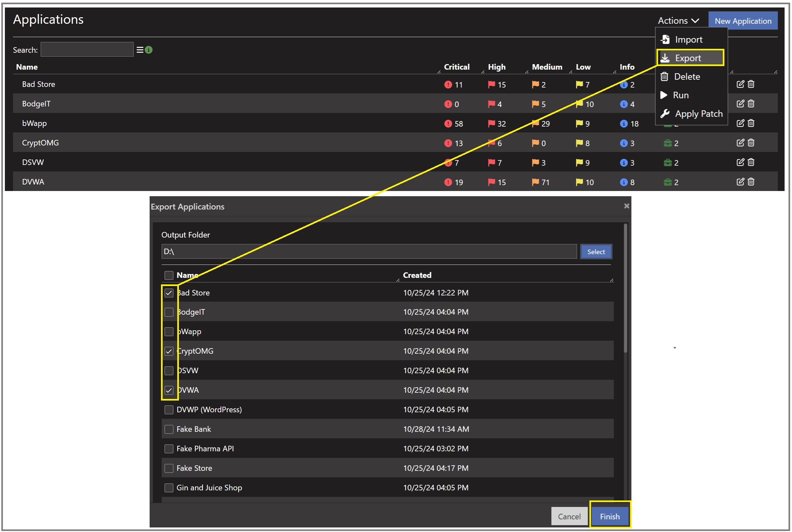Check the BodgeIT export checkbox

tap(169, 312)
